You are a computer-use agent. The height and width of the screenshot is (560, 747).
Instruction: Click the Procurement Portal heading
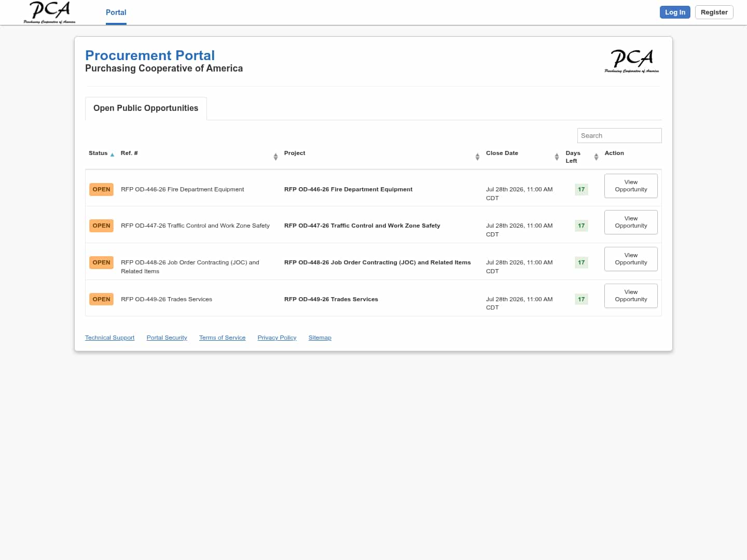coord(150,55)
